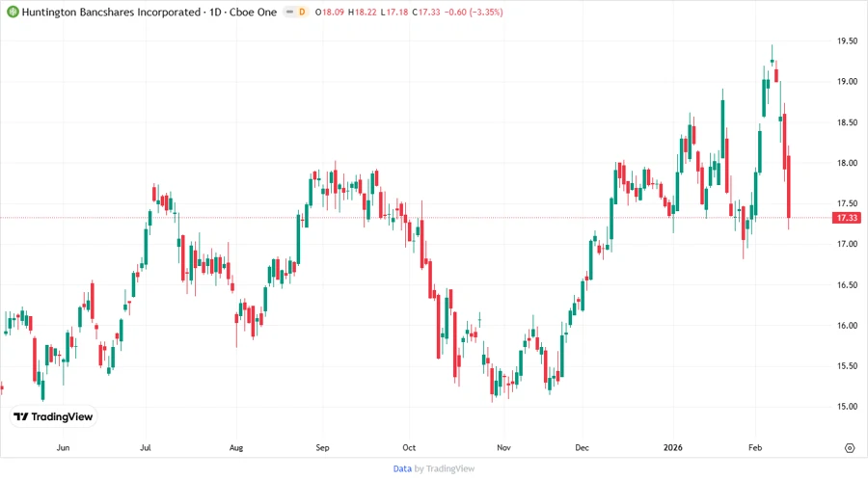The image size is (868, 480).
Task: Click the 15.50 price axis label
Action: point(847,365)
